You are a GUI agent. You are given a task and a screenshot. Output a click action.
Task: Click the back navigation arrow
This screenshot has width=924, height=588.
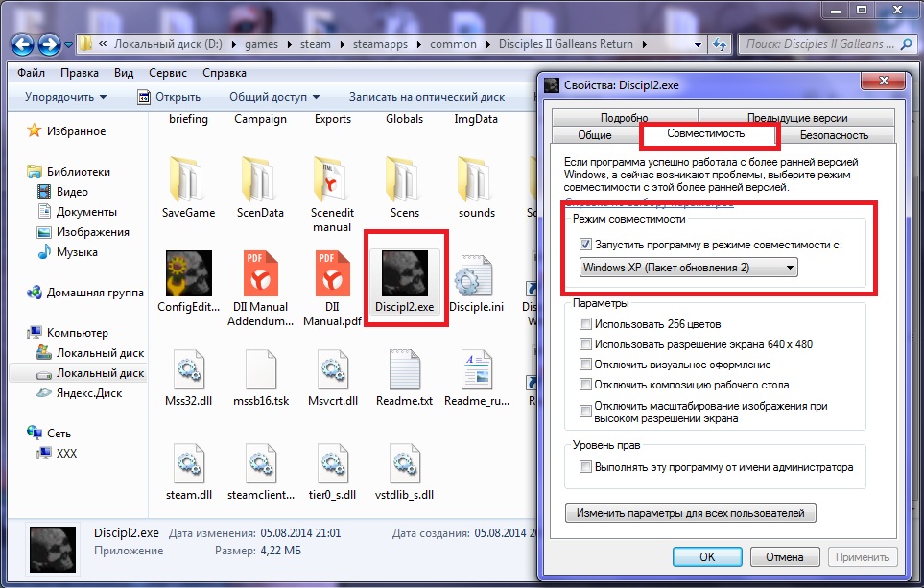coord(23,44)
